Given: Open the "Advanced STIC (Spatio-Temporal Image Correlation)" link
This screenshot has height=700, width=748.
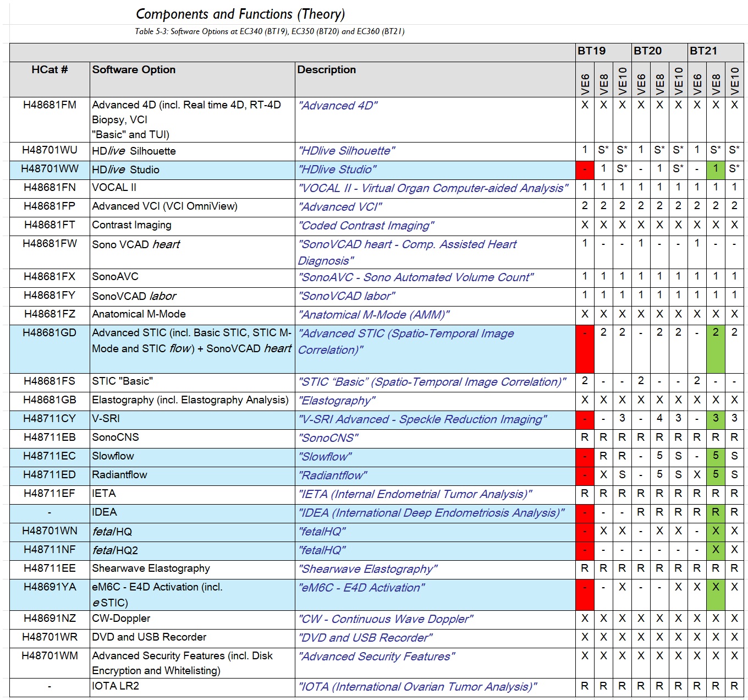Looking at the screenshot, I should coord(406,342).
